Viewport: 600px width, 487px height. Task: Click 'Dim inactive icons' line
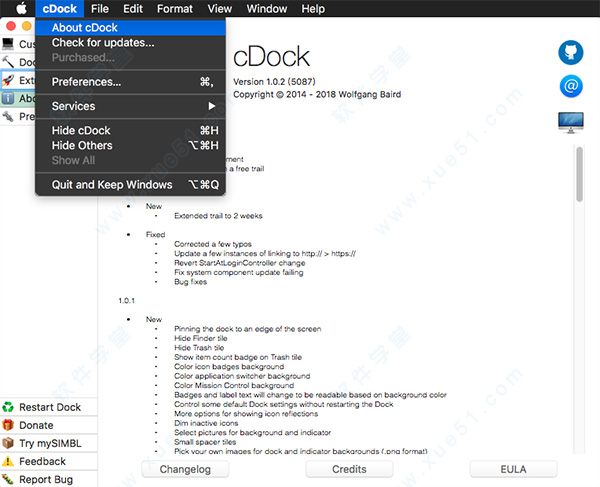pyautogui.click(x=206, y=423)
